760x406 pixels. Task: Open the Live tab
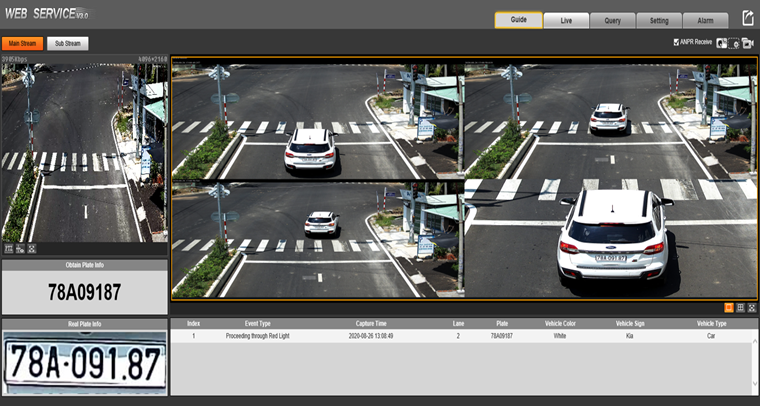(566, 20)
